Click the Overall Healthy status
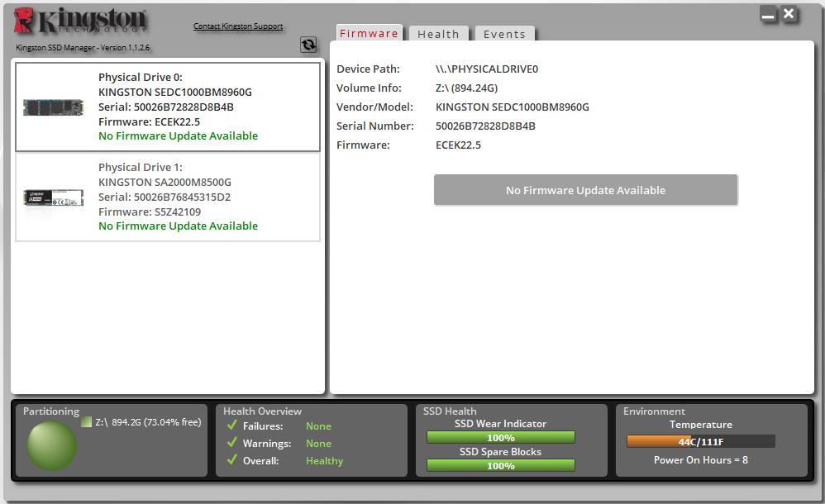 click(324, 461)
